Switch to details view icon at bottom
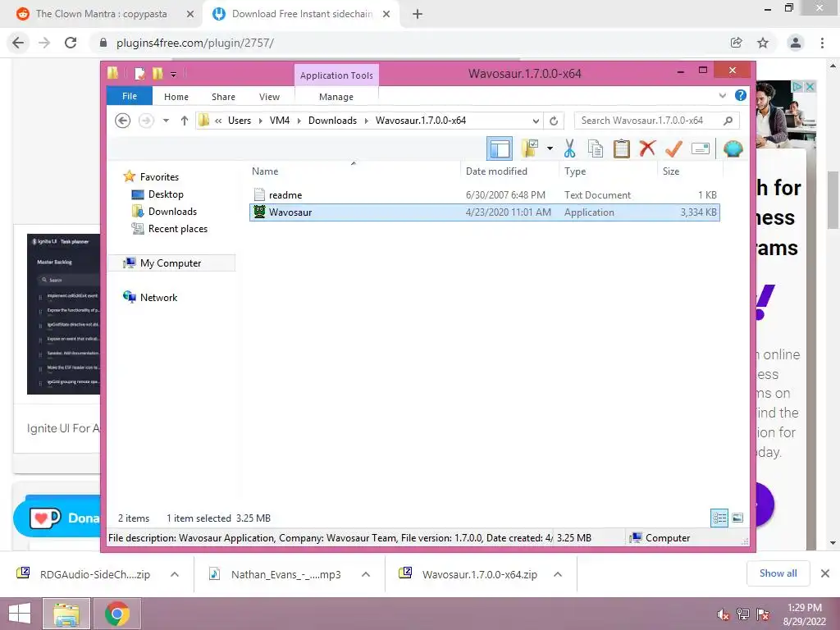840x630 pixels. (x=719, y=518)
